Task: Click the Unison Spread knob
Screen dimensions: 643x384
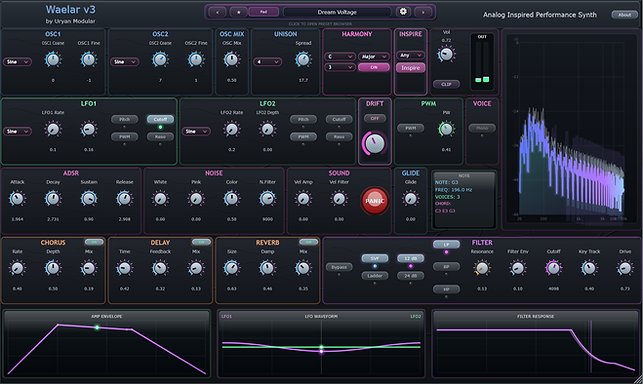Action: click(x=303, y=60)
